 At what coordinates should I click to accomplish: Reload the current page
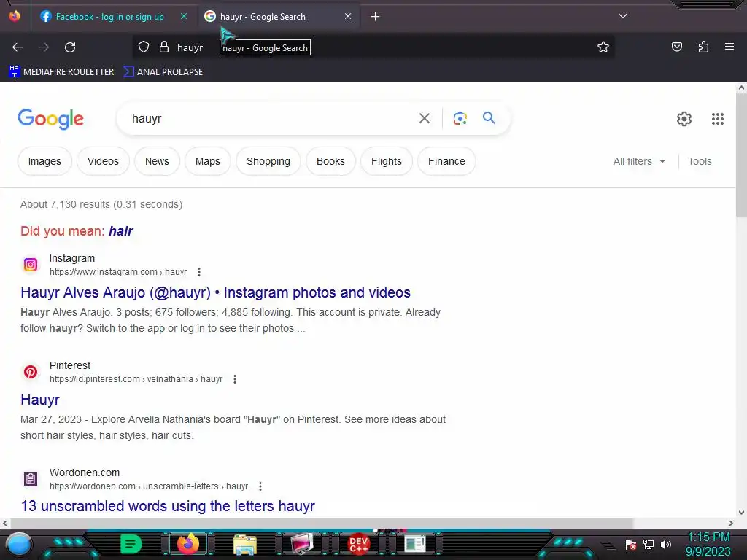click(70, 47)
